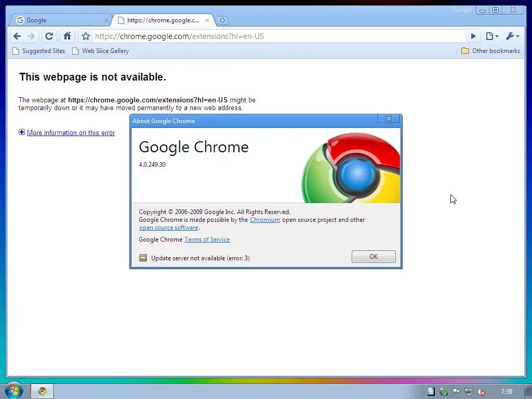
Task: Open Terms of Service link
Action: [x=207, y=240]
